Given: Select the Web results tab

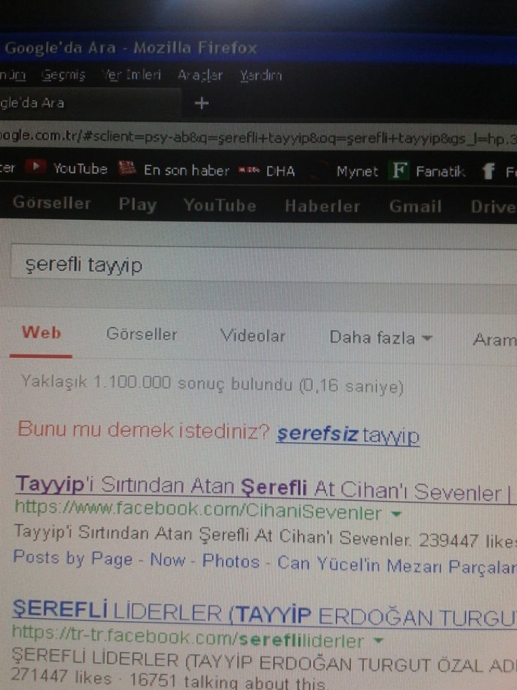Looking at the screenshot, I should [41, 333].
